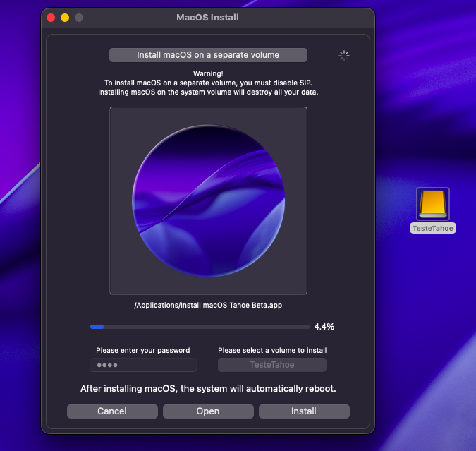Click the installer path /Applications/Install macOS Tahoe Beta.app
The height and width of the screenshot is (451, 476).
[208, 305]
